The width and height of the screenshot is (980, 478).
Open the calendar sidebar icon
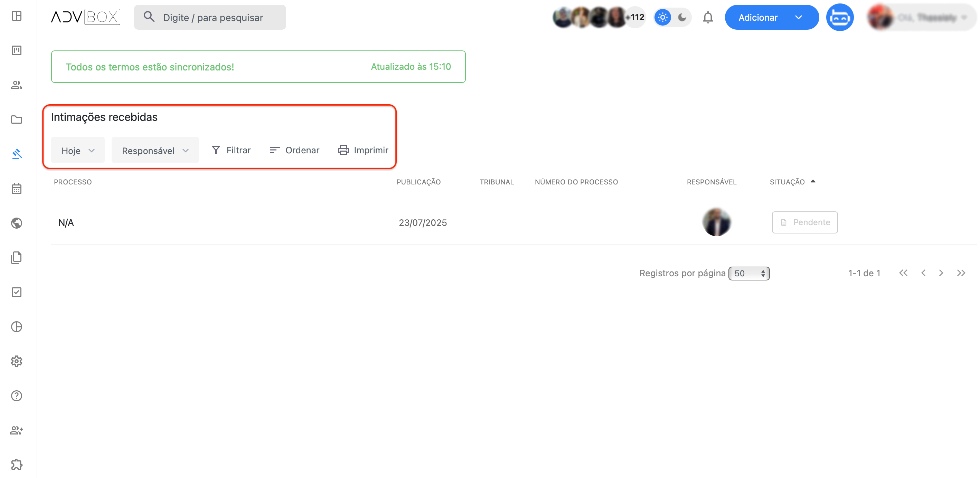(x=16, y=189)
